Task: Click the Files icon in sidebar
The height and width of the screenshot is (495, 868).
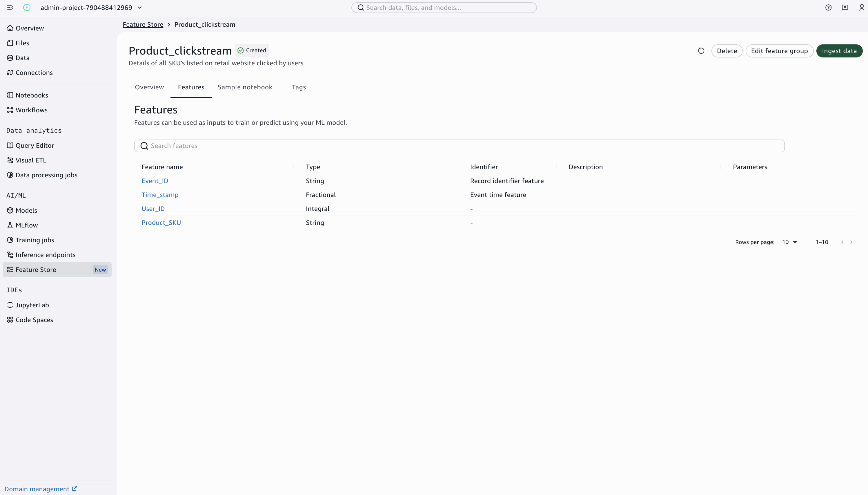Action: tap(10, 43)
